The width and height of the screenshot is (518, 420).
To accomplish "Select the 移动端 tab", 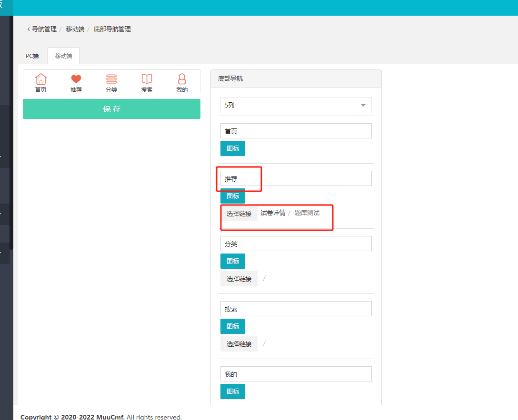I will point(63,56).
